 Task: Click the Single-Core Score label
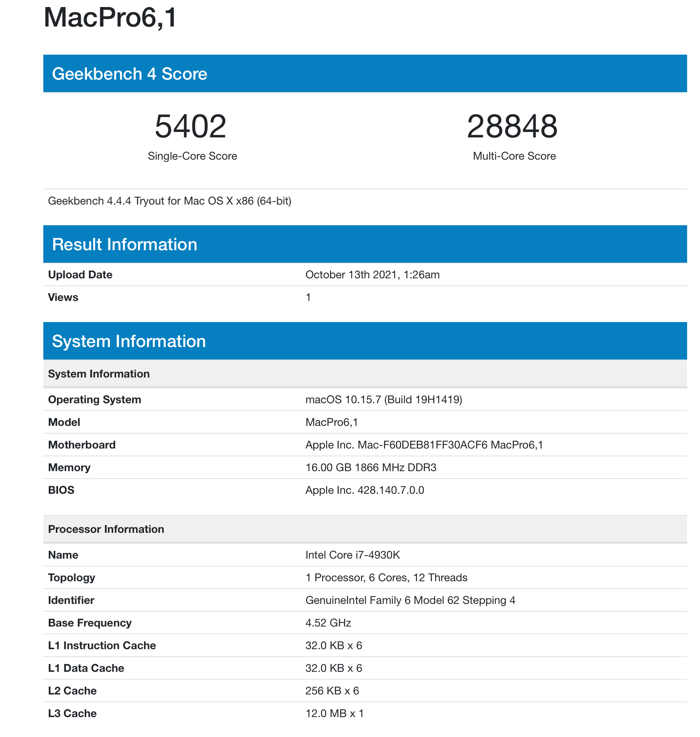point(192,156)
